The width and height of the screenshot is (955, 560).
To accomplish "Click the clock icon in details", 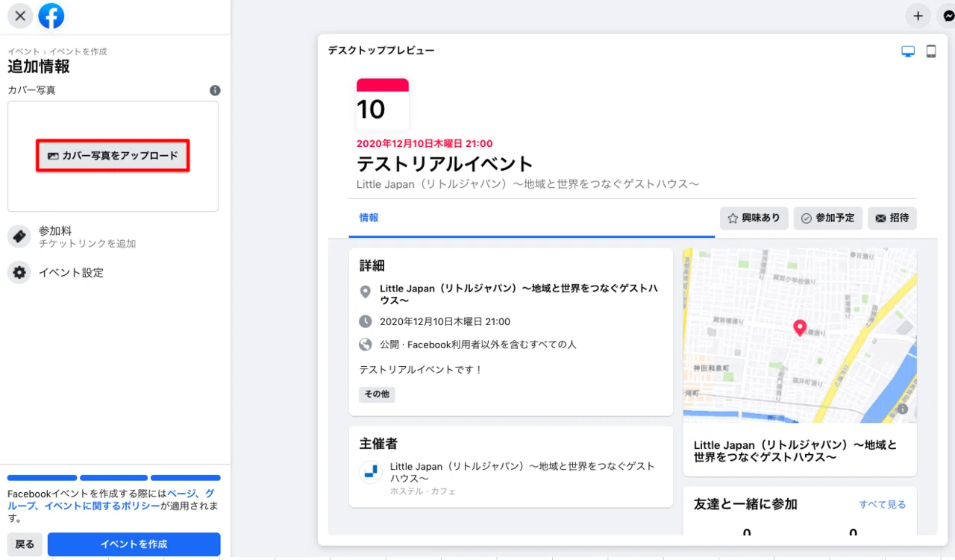I will tap(365, 321).
